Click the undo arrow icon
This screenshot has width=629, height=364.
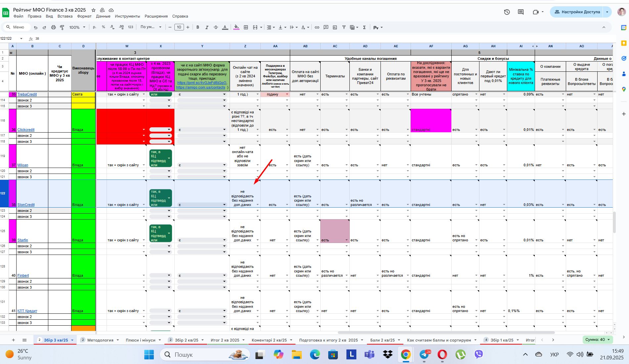35,27
